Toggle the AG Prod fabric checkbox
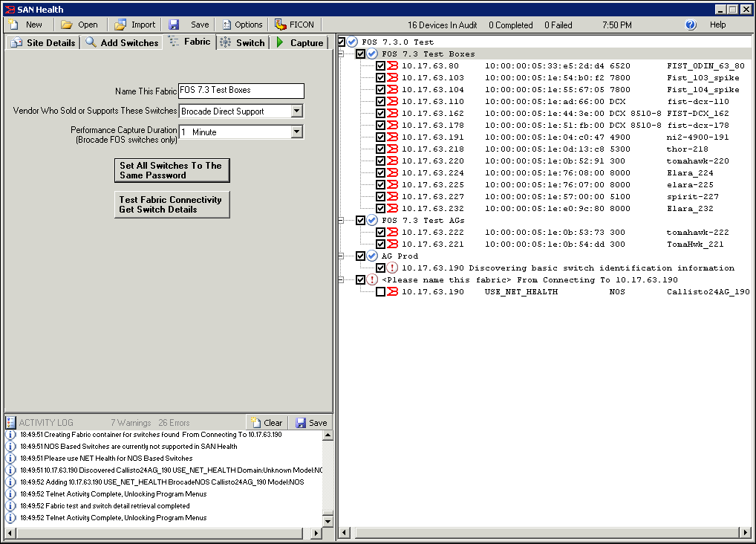This screenshot has height=544, width=756. coord(361,256)
